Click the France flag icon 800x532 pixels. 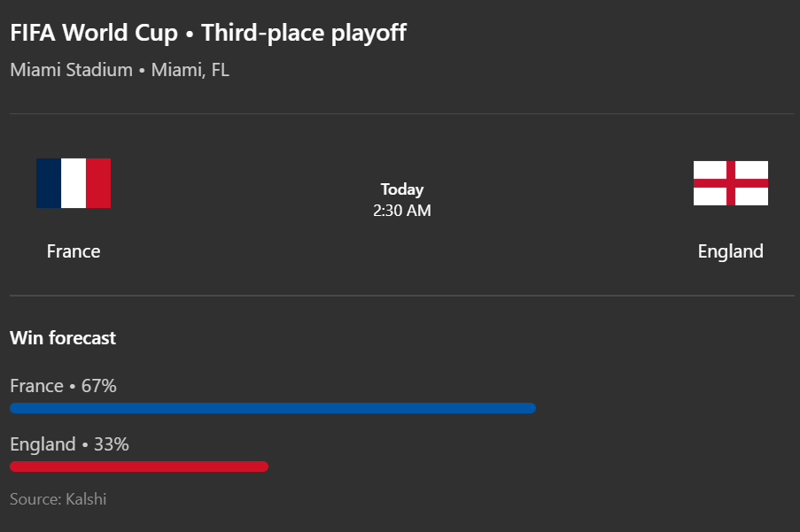74,183
